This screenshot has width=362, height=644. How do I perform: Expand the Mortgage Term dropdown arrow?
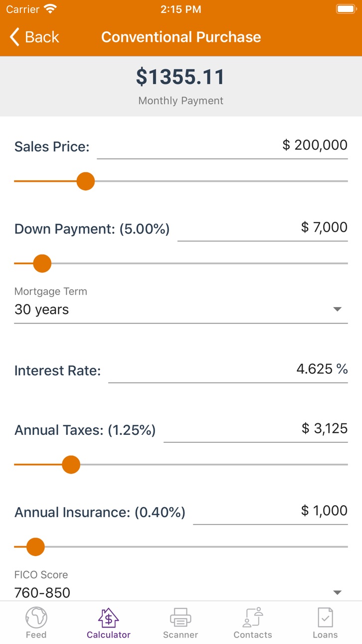pos(338,309)
